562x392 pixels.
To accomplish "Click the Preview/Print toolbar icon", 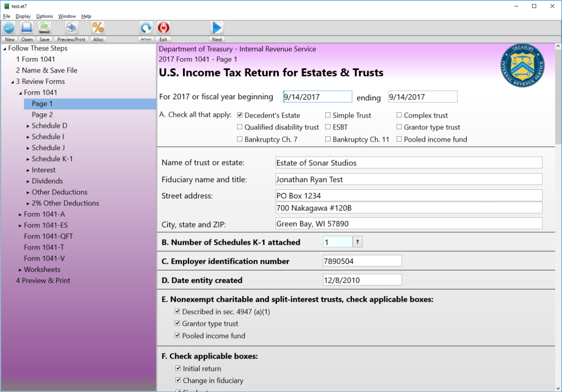I will (x=71, y=28).
